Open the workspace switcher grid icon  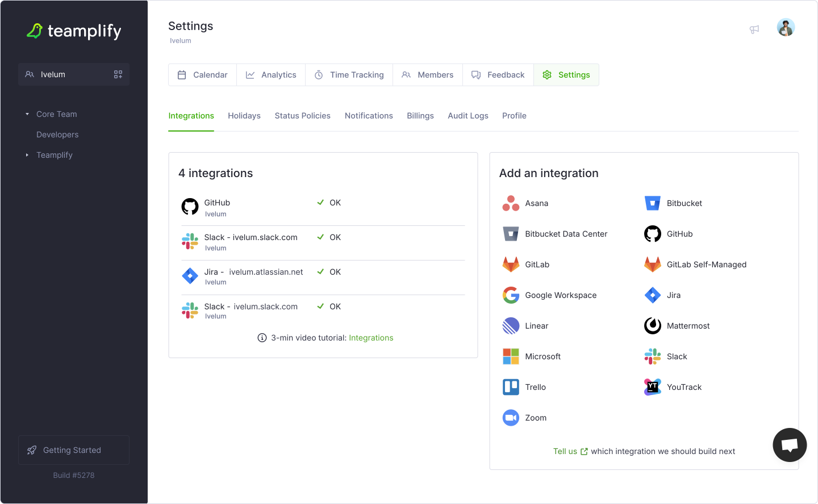tap(118, 74)
